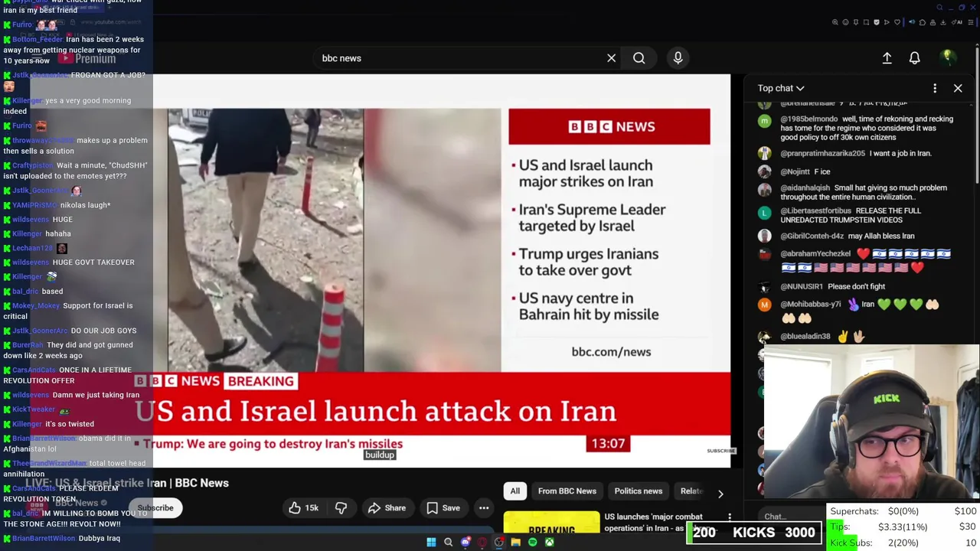
Task: Click the Tips goal progress bar
Action: (x=903, y=527)
